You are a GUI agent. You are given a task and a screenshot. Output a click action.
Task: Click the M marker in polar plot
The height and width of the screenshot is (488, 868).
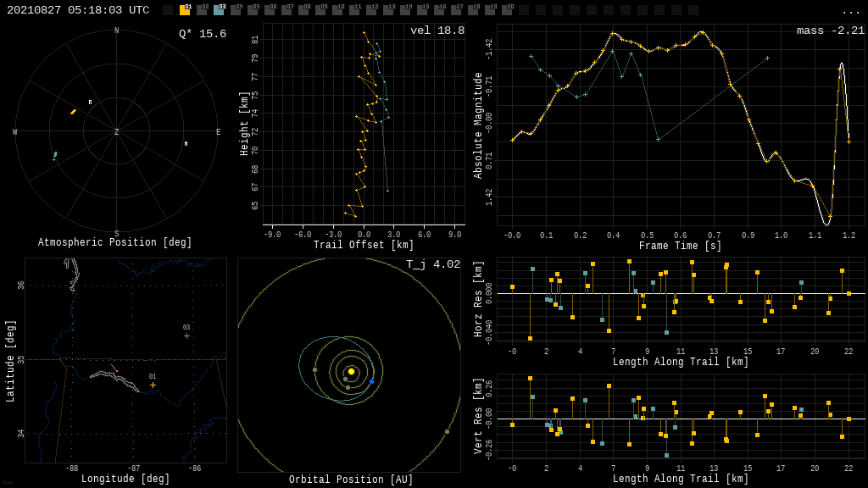pyautogui.click(x=186, y=144)
